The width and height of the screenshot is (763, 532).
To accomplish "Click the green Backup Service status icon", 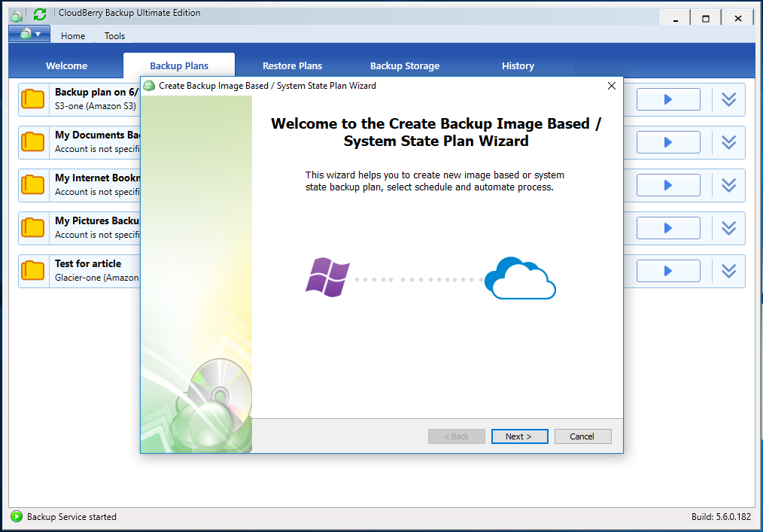I will click(x=17, y=516).
